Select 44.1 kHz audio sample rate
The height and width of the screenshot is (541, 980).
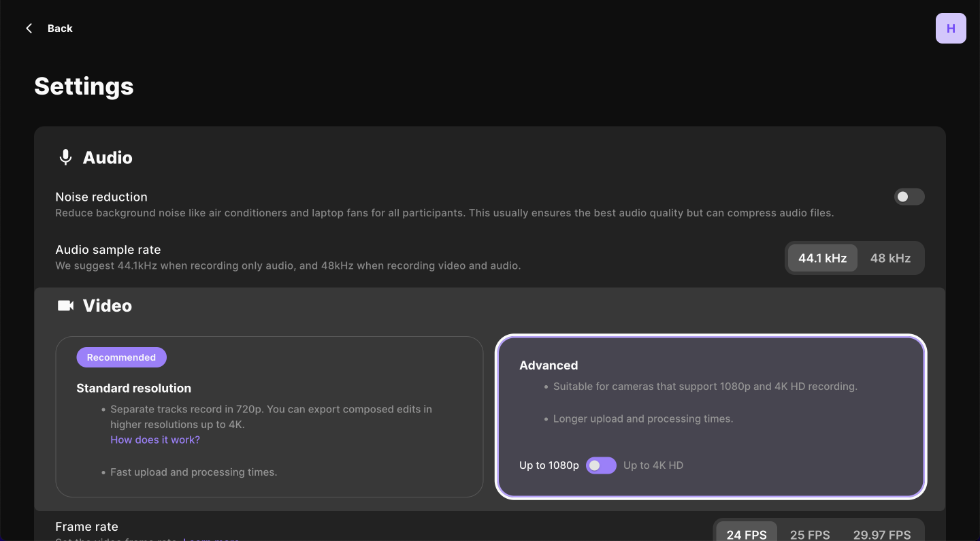(822, 258)
